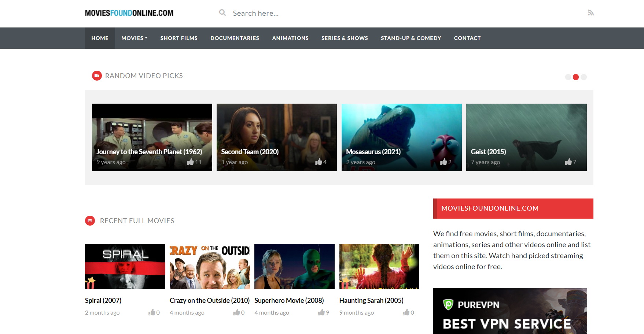Image resolution: width=644 pixels, height=334 pixels.
Task: Open the Documentaries section
Action: pyautogui.click(x=235, y=38)
